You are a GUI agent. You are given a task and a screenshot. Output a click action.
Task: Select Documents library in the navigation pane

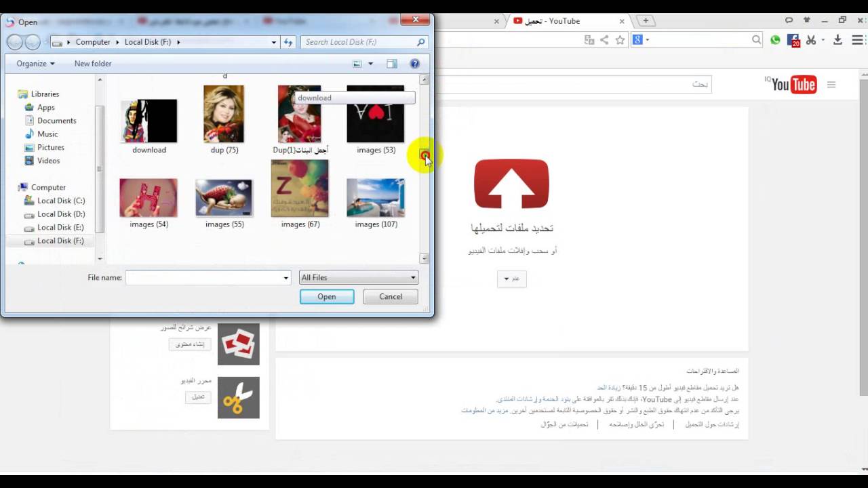coord(56,121)
